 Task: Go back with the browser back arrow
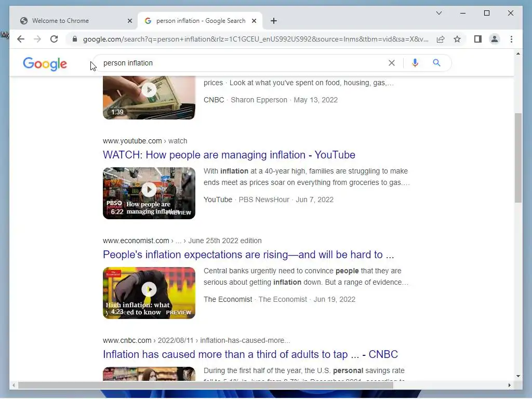[21, 39]
